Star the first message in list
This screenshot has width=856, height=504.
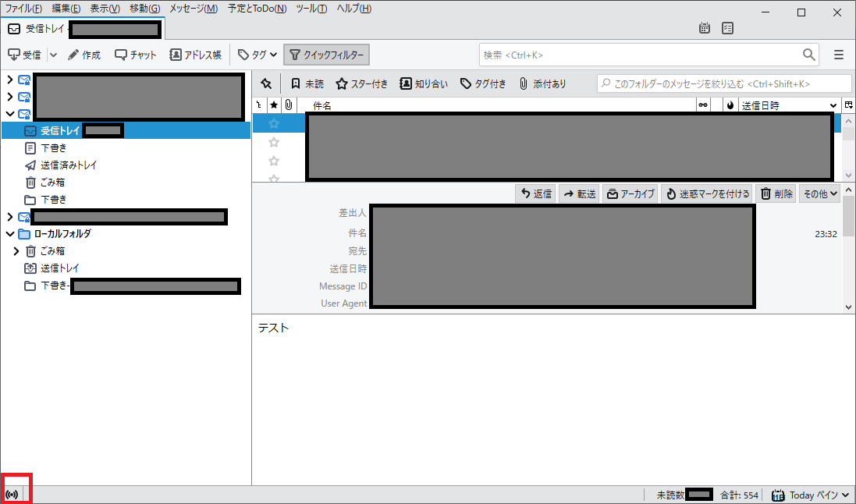pyautogui.click(x=274, y=123)
